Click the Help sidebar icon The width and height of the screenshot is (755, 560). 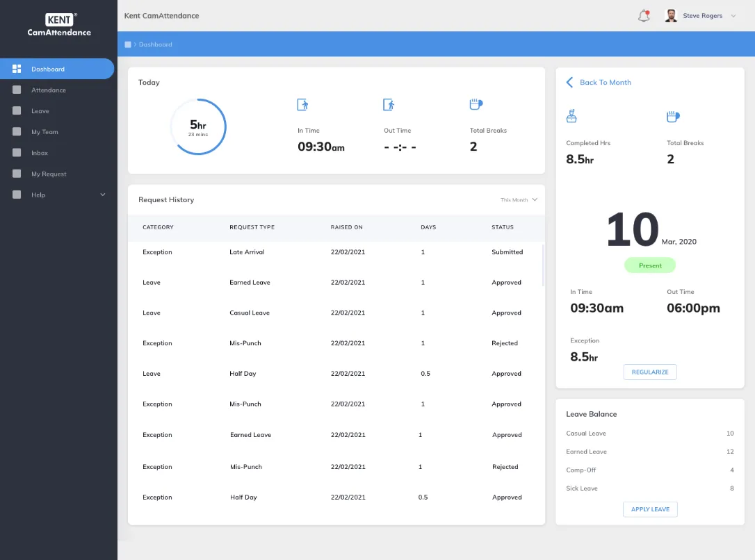coord(17,195)
